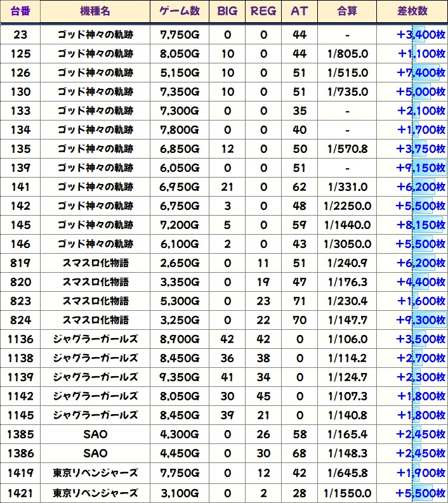The image size is (448, 503).
Task: Click the 9,350G game count cell
Action: 180,377
